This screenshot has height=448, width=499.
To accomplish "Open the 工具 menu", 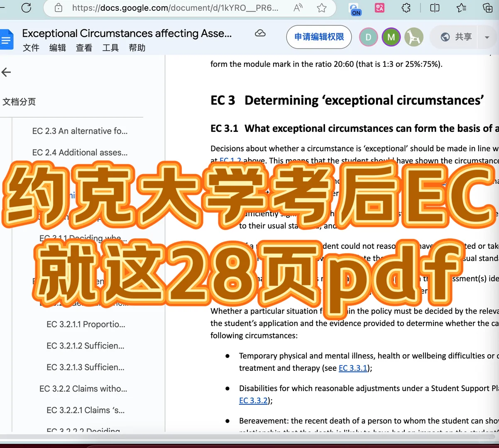I will [110, 48].
